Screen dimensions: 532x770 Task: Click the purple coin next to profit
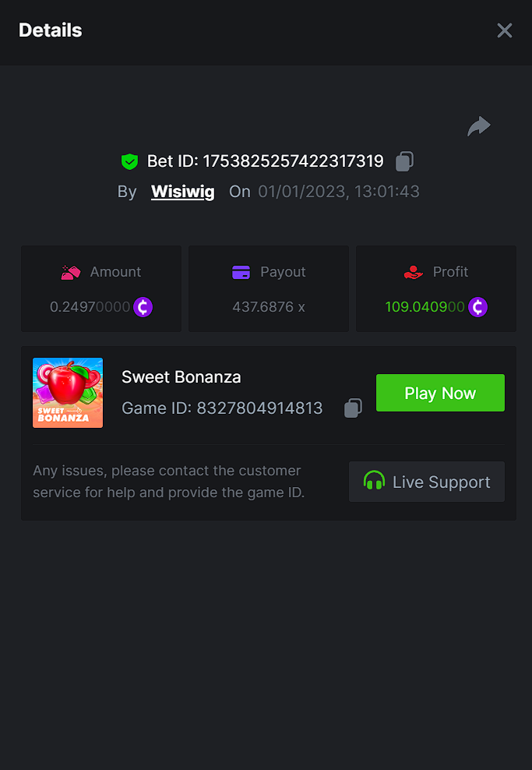pos(477,307)
